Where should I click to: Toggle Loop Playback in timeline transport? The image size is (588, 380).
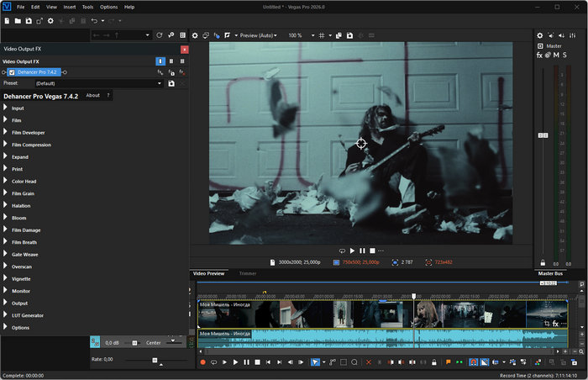[x=213, y=362]
